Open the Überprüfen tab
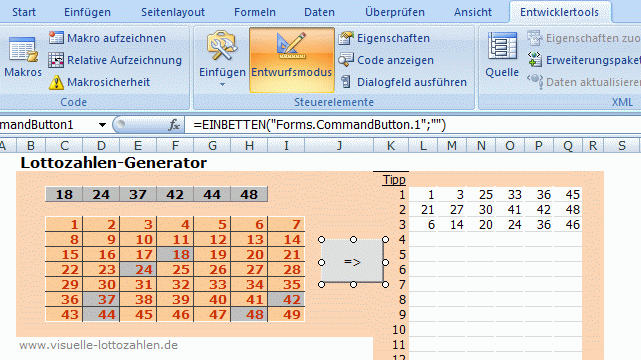Screen dimensions: 641x360 tap(394, 12)
